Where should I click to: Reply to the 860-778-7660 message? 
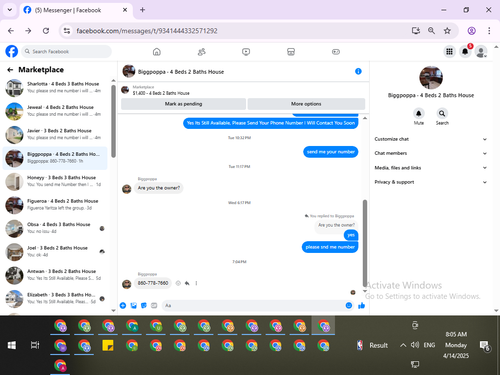click(187, 283)
